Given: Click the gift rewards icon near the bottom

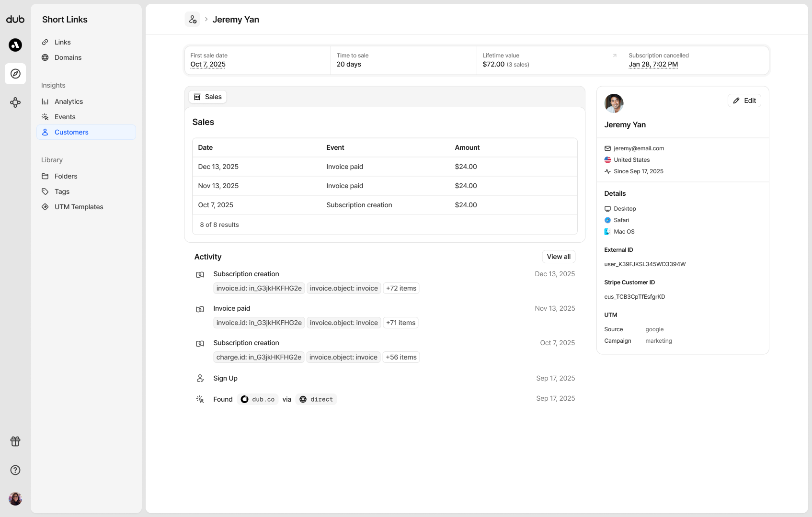Looking at the screenshot, I should (x=15, y=441).
